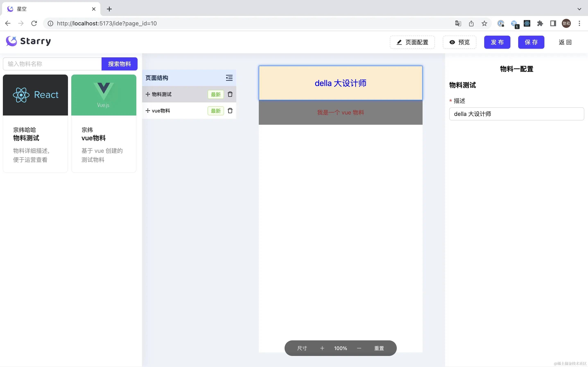Click the 返回 link
The height and width of the screenshot is (367, 588).
coord(565,42)
